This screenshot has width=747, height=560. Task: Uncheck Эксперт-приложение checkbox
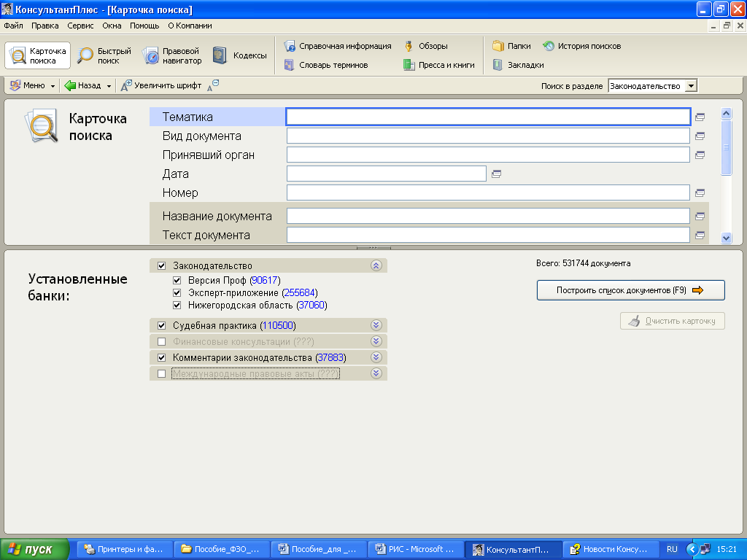click(x=177, y=292)
